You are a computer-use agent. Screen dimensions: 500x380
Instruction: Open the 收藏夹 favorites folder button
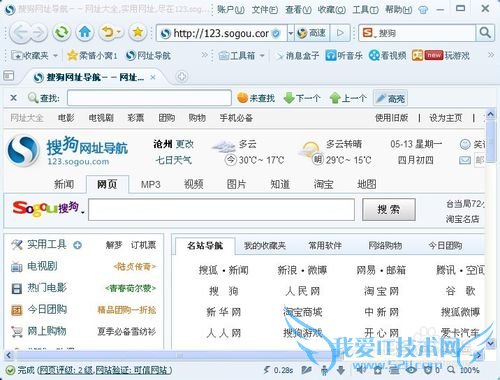click(x=30, y=55)
